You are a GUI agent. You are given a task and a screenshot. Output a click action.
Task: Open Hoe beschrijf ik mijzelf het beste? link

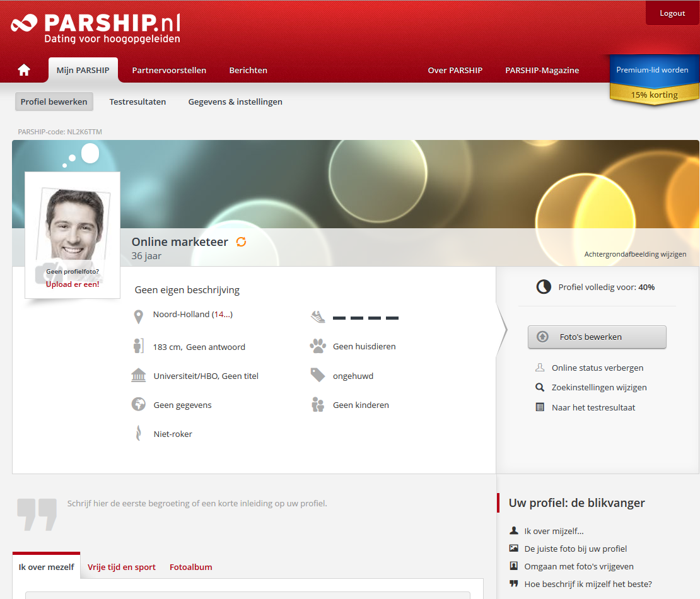point(588,584)
